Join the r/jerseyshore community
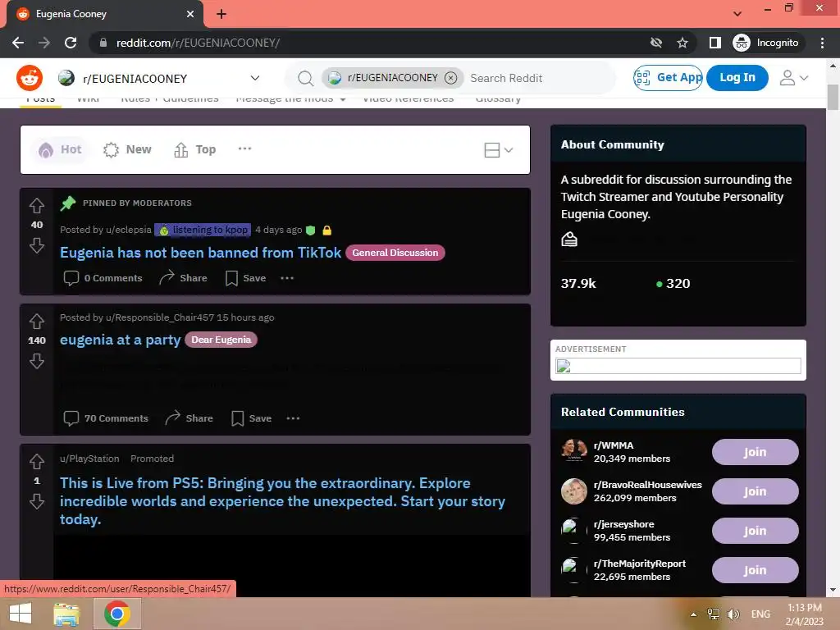The width and height of the screenshot is (840, 630). click(755, 531)
